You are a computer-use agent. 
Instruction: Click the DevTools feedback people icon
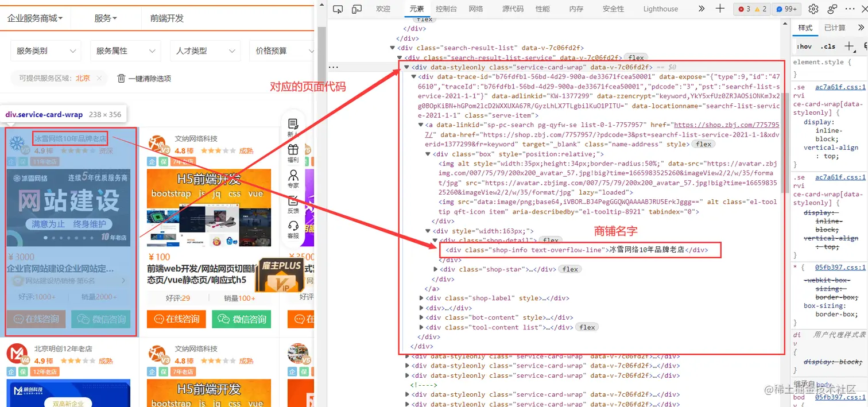(833, 9)
